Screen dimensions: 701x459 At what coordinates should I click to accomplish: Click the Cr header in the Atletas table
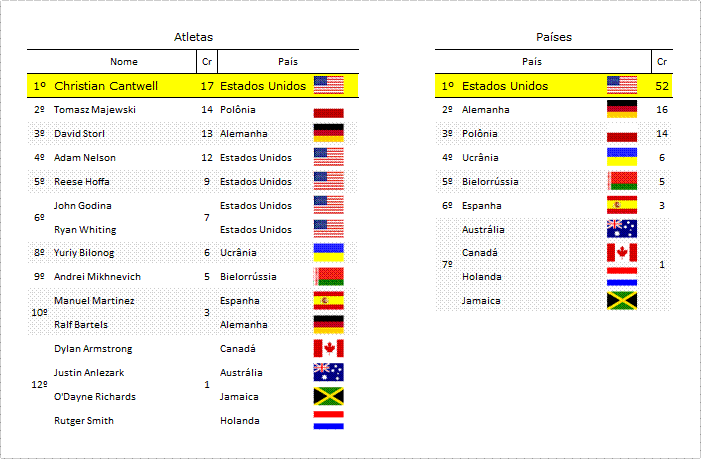207,62
